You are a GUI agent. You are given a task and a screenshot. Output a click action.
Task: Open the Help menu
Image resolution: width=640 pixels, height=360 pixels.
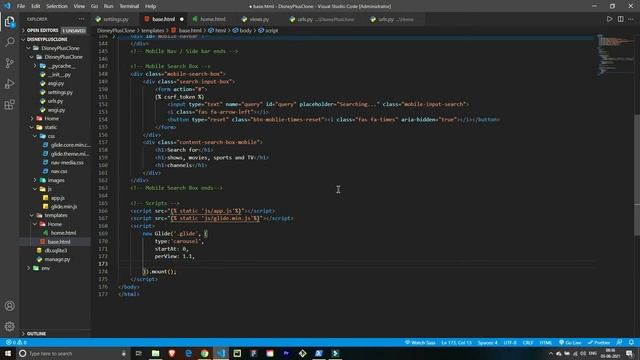(x=151, y=6)
